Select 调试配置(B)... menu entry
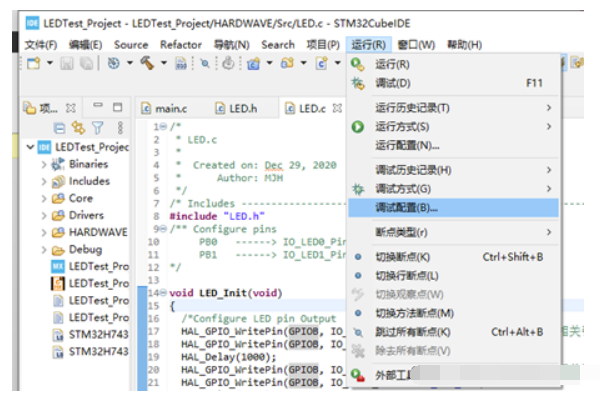Viewport: 604px width, 415px height. pos(453,208)
